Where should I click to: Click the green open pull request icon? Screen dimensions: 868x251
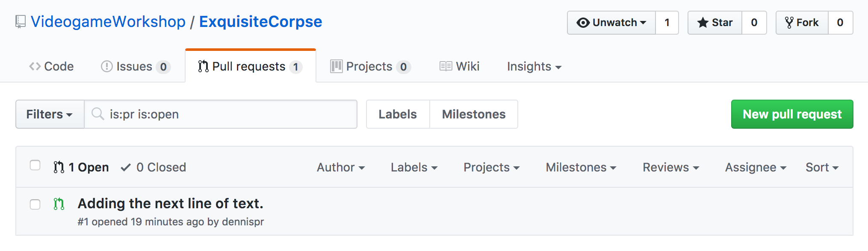point(59,204)
